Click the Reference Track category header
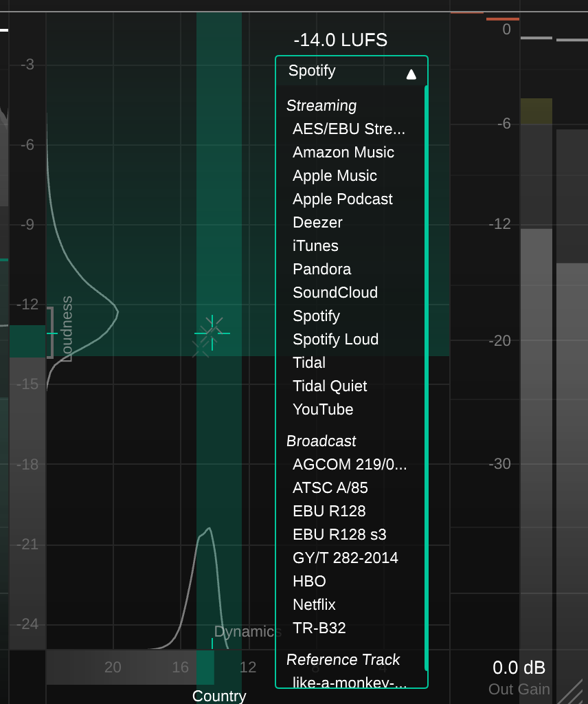Image resolution: width=588 pixels, height=704 pixels. (x=343, y=659)
